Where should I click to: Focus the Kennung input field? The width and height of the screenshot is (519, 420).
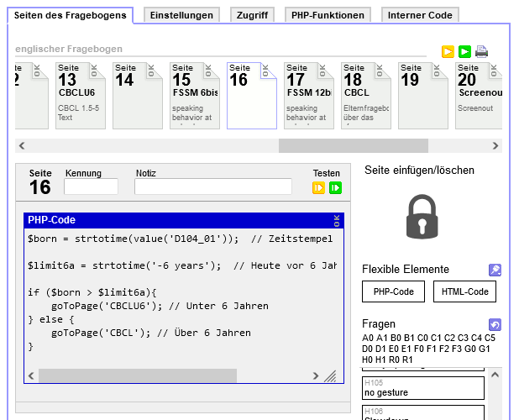tap(91, 186)
